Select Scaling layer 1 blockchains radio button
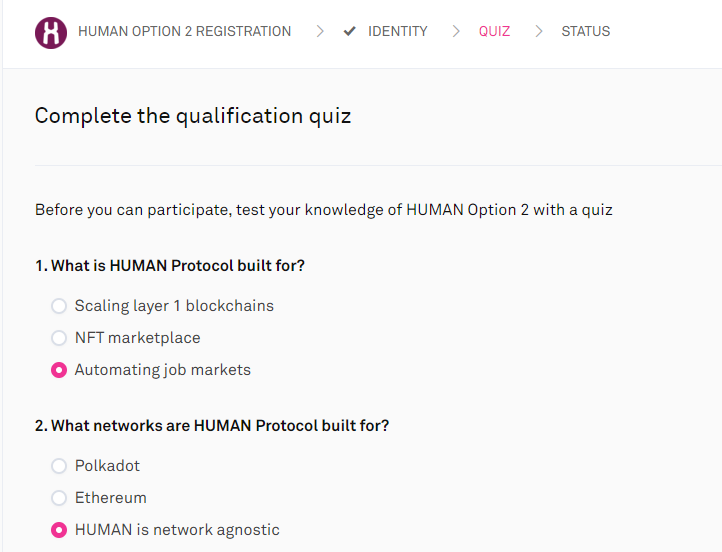722x552 pixels. pos(59,306)
